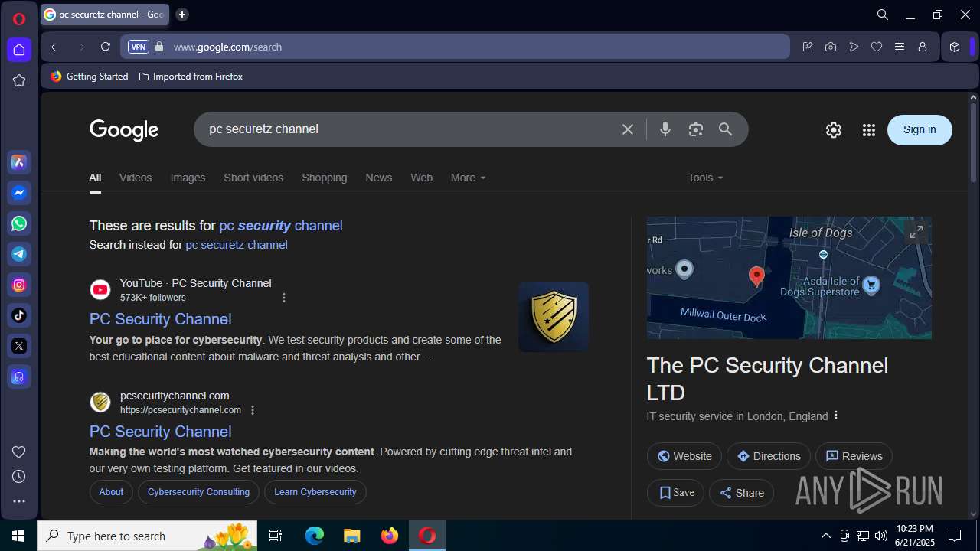Open the Web results tab
The height and width of the screenshot is (551, 980).
(421, 178)
